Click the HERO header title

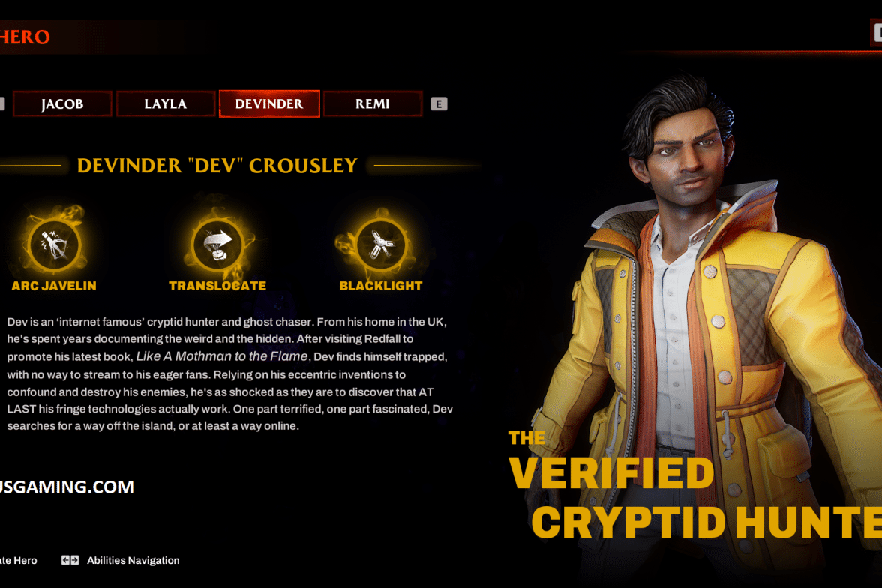pyautogui.click(x=25, y=37)
